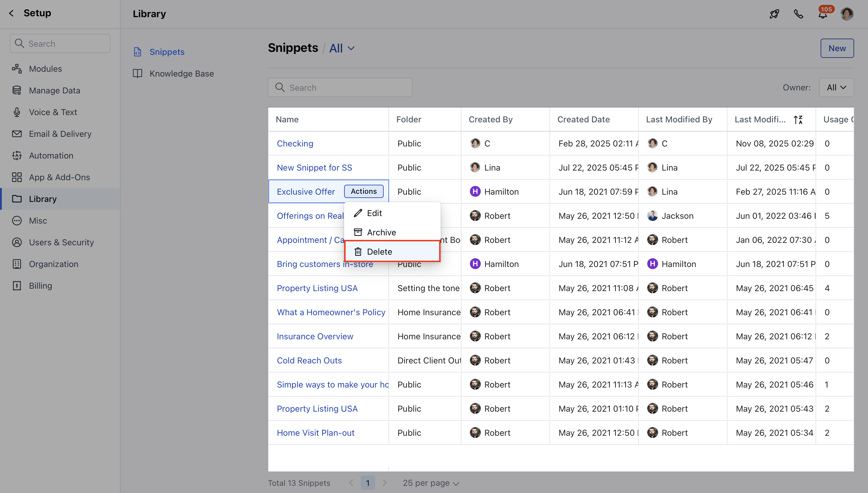Choose Archive from the actions menu
Viewport: 868px width, 493px height.
click(381, 232)
